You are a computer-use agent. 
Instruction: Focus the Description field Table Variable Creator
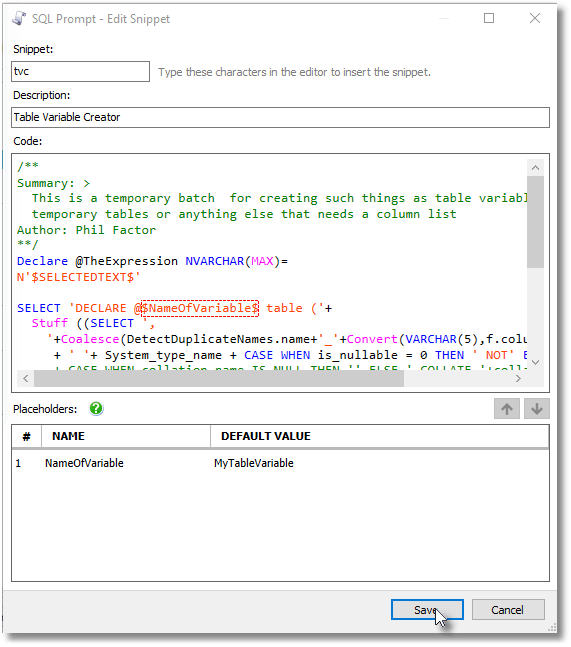point(280,117)
